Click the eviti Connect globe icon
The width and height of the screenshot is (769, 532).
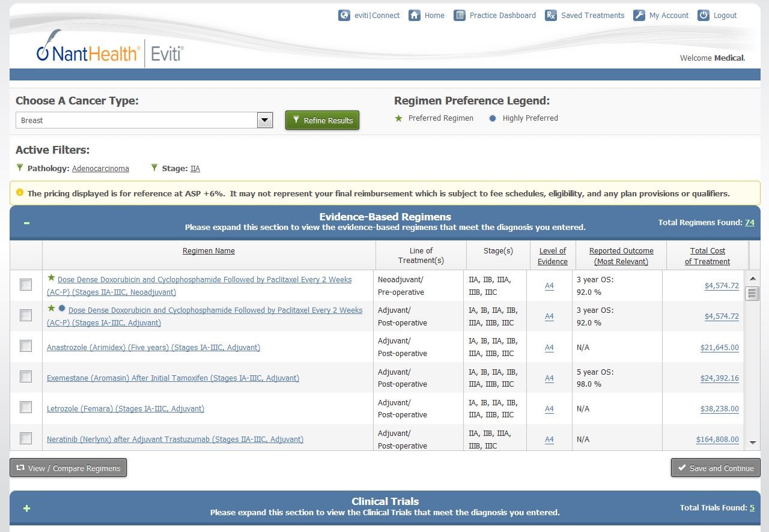click(x=344, y=16)
